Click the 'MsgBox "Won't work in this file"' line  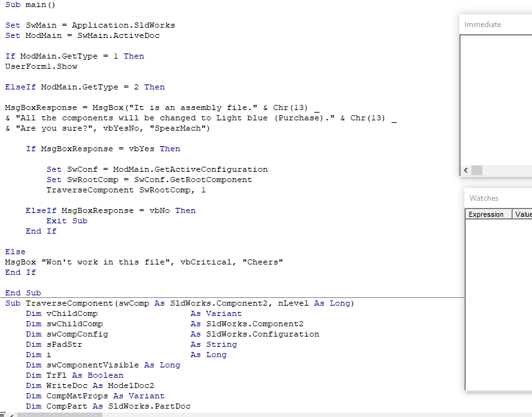144,262
